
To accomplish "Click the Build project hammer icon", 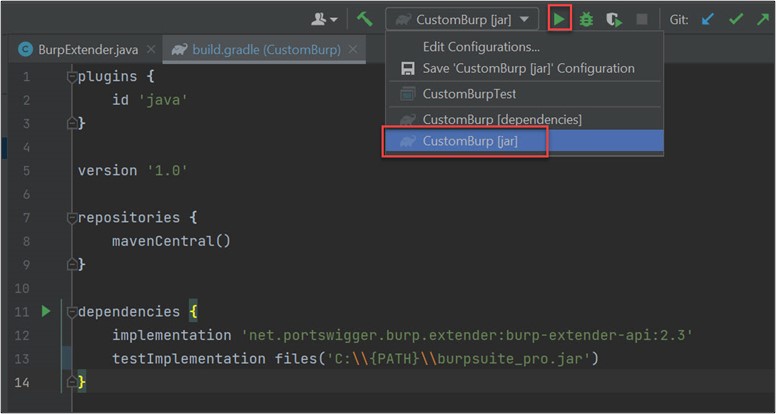I will click(x=365, y=19).
